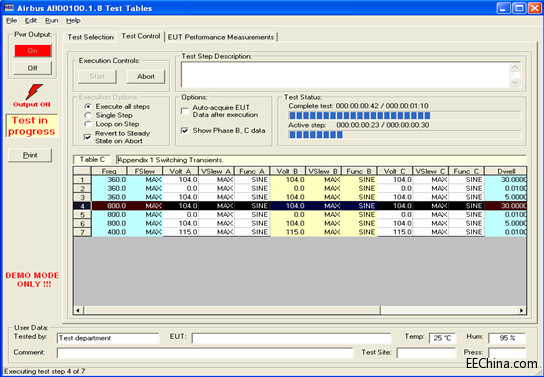
Task: Click the Func A column header
Action: point(252,171)
